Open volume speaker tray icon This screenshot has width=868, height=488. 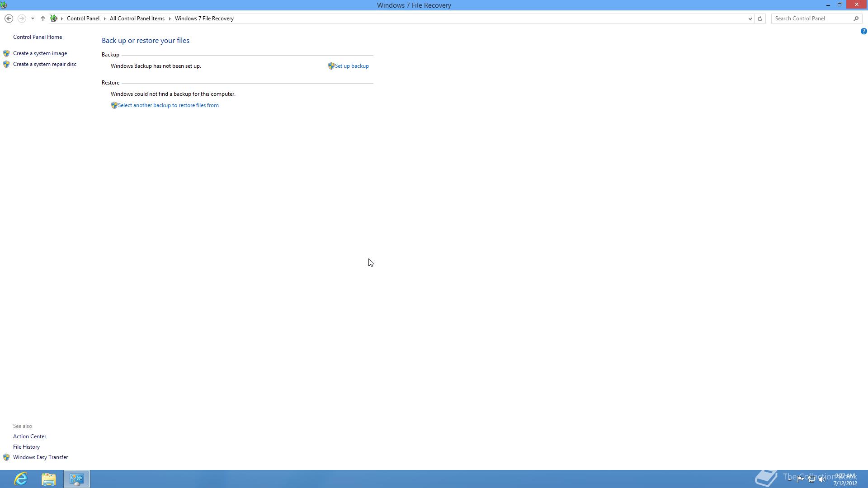coord(822,479)
